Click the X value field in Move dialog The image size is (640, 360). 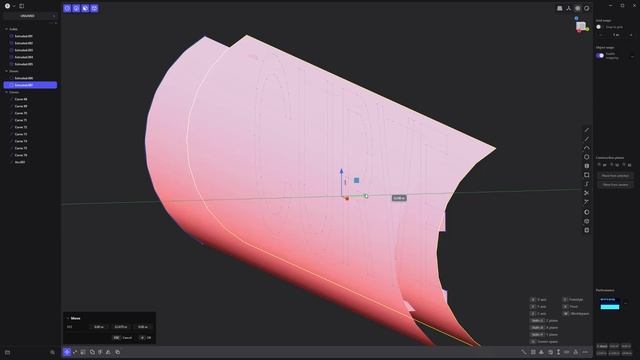click(98, 327)
